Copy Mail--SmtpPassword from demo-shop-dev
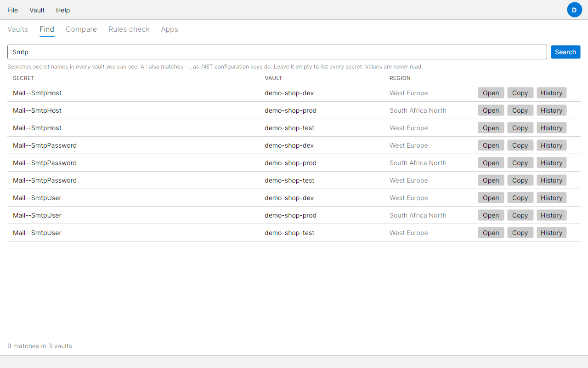This screenshot has height=368, width=588. (520, 145)
